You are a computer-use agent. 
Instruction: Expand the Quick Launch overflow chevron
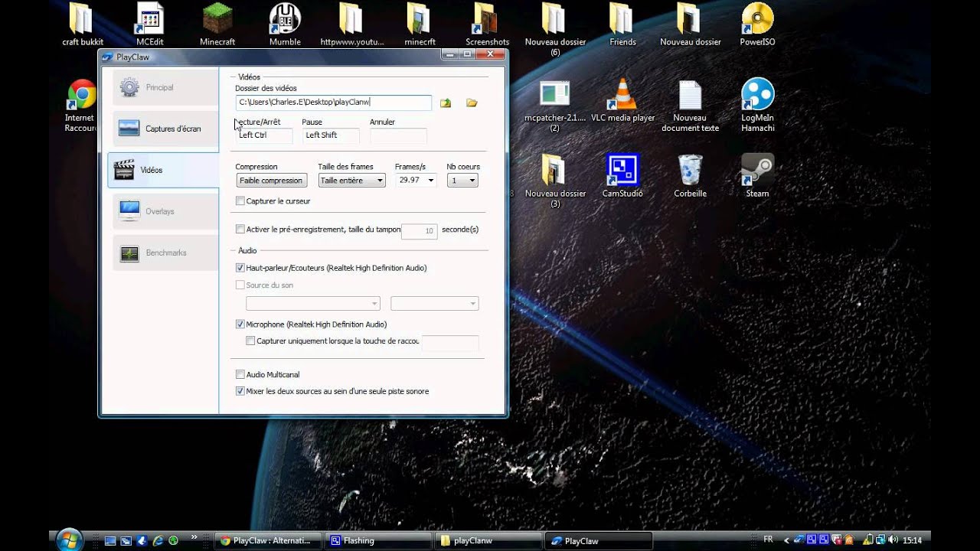pyautogui.click(x=194, y=536)
